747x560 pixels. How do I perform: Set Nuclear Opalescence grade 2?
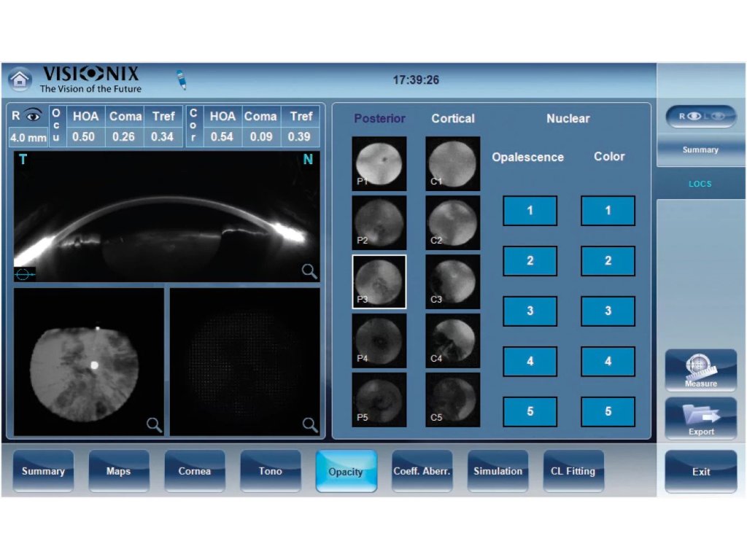click(530, 261)
